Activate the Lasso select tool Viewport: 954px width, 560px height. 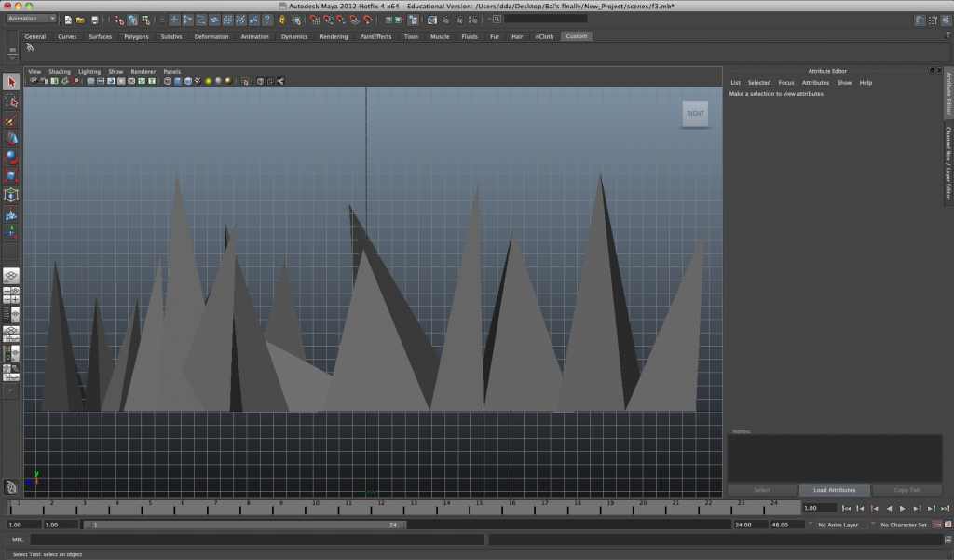(x=11, y=102)
